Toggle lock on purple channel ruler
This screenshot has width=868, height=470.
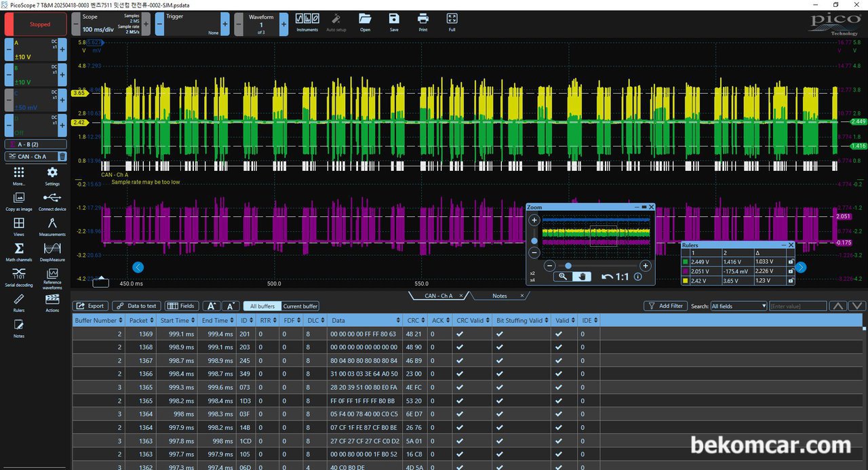791,270
